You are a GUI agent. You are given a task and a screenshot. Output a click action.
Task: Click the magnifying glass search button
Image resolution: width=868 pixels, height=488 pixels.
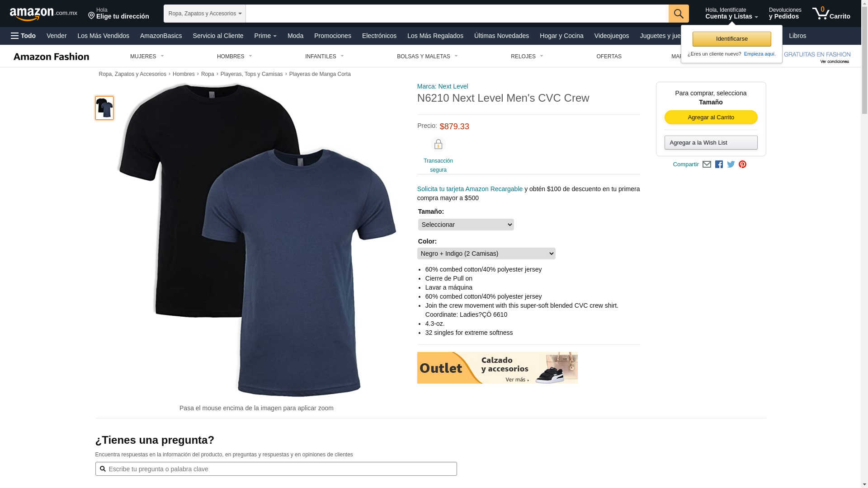coord(679,14)
